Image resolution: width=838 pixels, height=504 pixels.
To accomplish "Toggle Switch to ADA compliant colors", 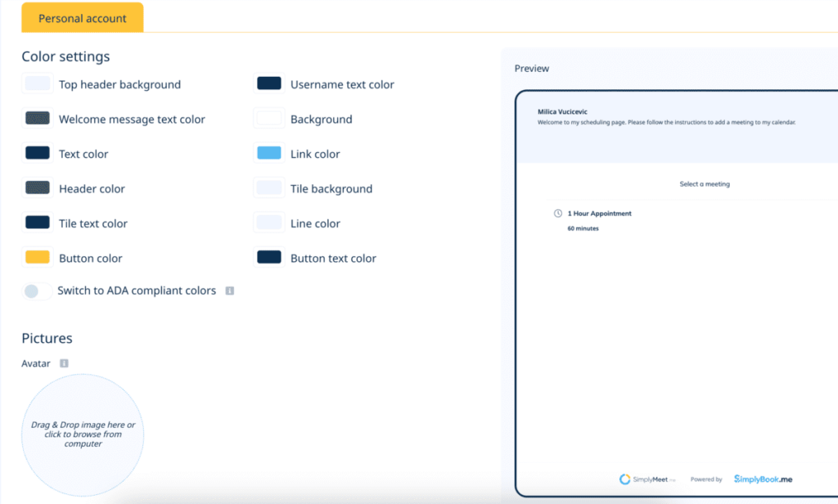I will click(x=37, y=290).
